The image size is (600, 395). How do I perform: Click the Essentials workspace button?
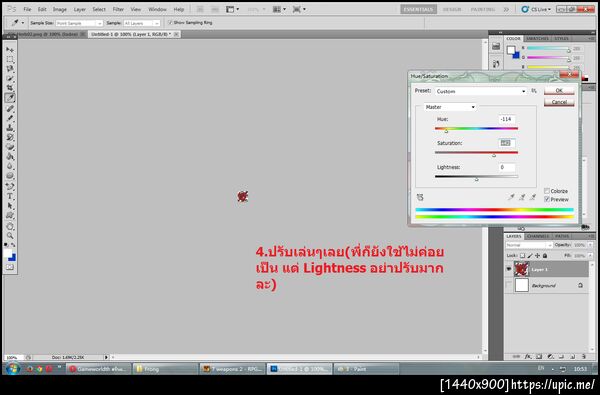click(419, 9)
